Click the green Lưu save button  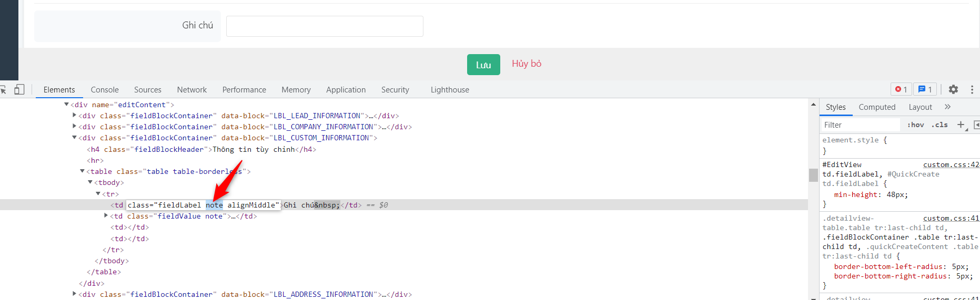pos(483,65)
